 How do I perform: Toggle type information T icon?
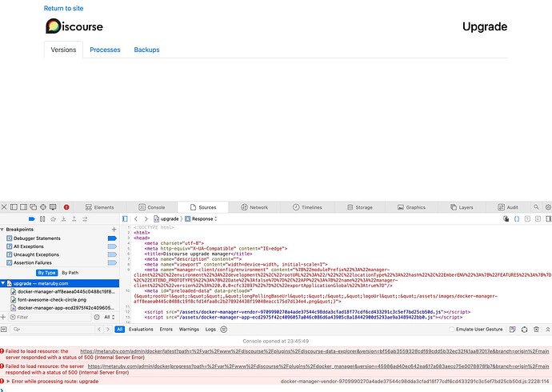click(527, 219)
